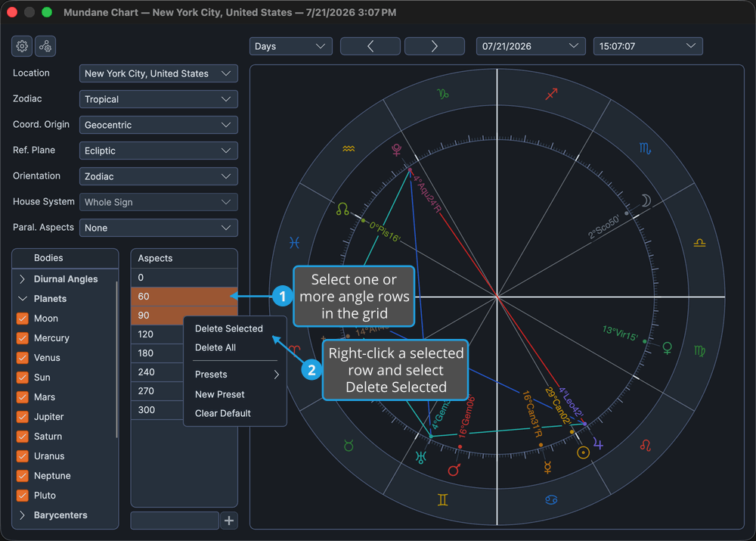756x541 pixels.
Task: Uncheck the Moon checkbox
Action: point(22,319)
